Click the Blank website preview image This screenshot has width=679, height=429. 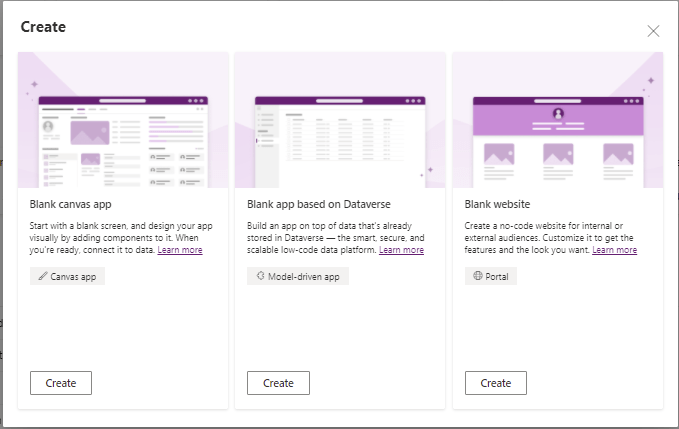tap(558, 120)
